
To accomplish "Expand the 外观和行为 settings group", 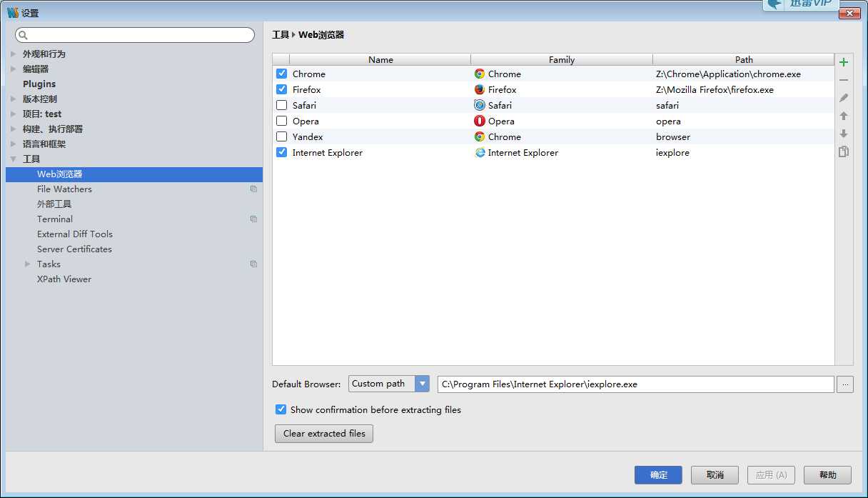I will (14, 54).
